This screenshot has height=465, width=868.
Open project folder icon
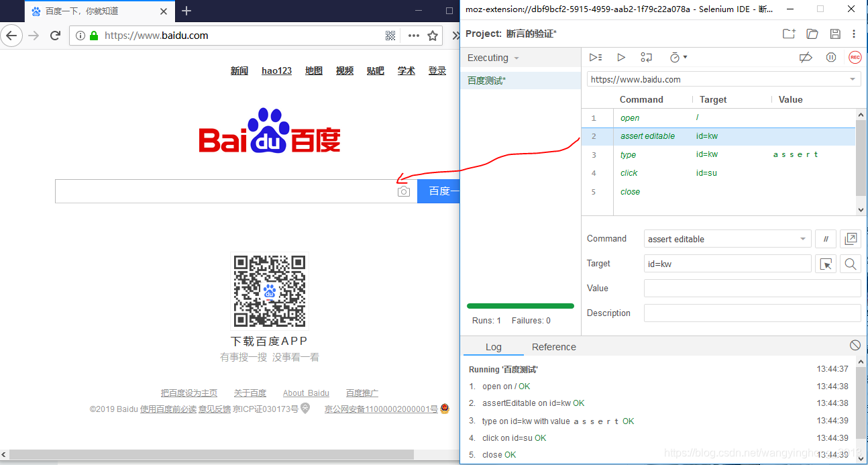(x=812, y=34)
